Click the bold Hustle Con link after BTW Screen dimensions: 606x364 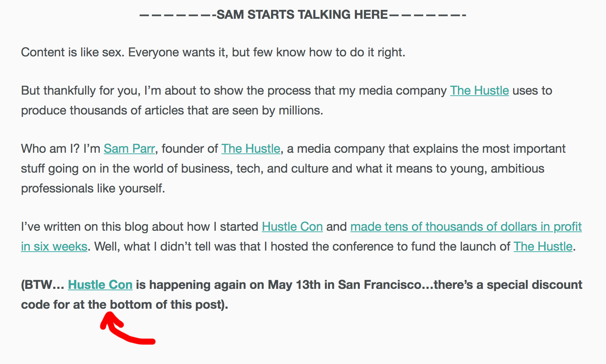point(100,285)
